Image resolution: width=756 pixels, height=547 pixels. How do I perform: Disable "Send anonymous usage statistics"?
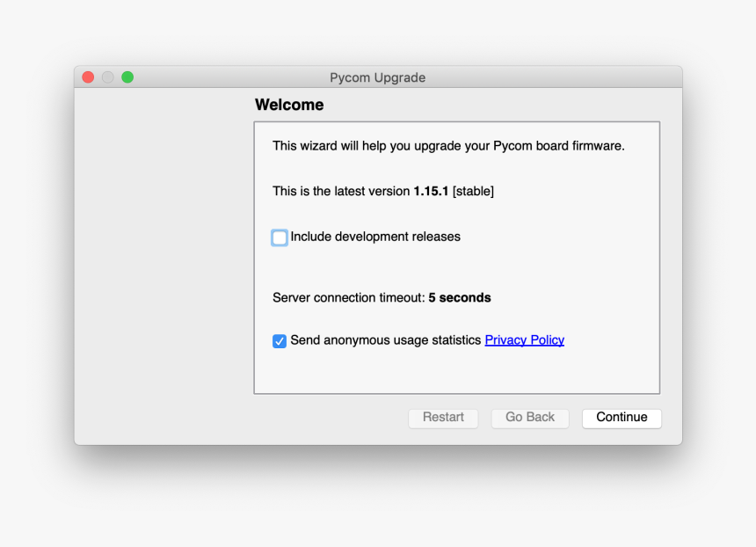coord(280,341)
